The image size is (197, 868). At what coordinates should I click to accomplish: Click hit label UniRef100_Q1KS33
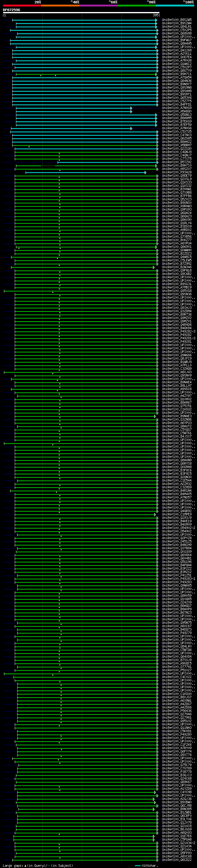click(x=177, y=182)
